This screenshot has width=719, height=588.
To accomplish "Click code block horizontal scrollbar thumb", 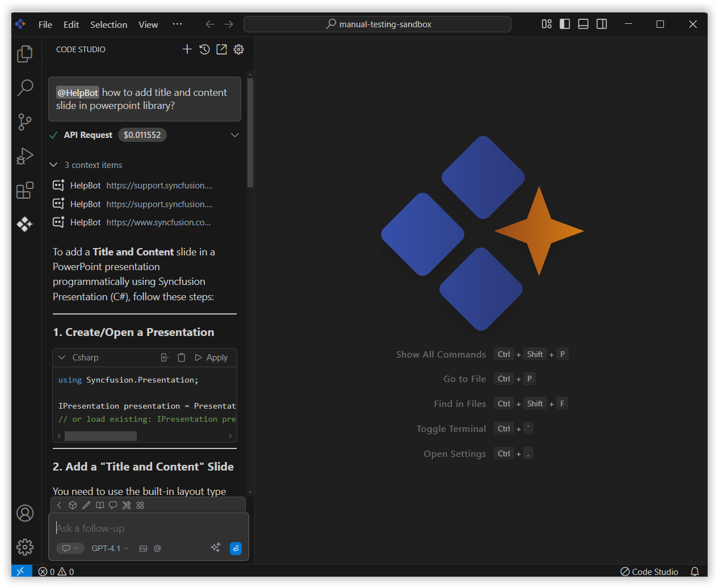I will click(100, 436).
